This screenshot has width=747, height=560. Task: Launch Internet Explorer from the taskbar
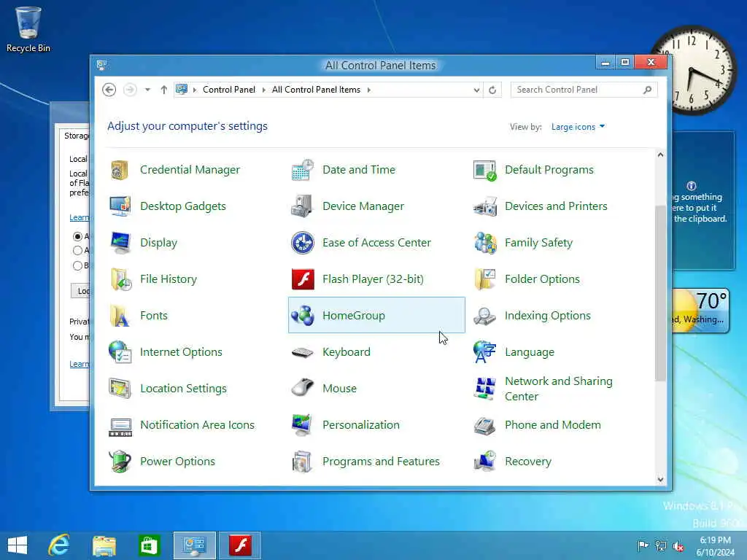pos(59,545)
